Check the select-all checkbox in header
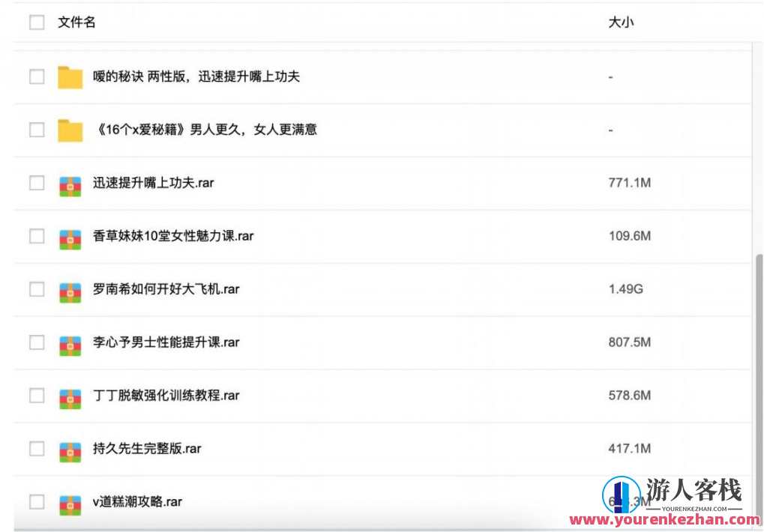Screen dimensions: 764x532 pyautogui.click(x=36, y=22)
